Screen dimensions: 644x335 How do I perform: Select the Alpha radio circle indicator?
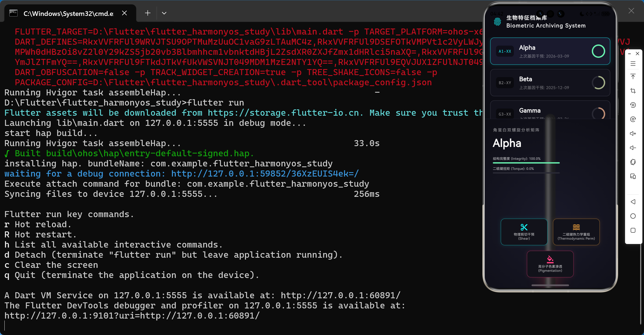(598, 51)
